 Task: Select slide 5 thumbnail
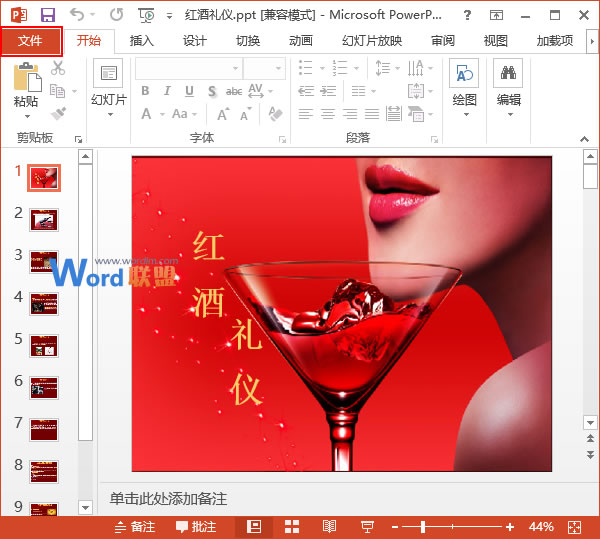44,346
